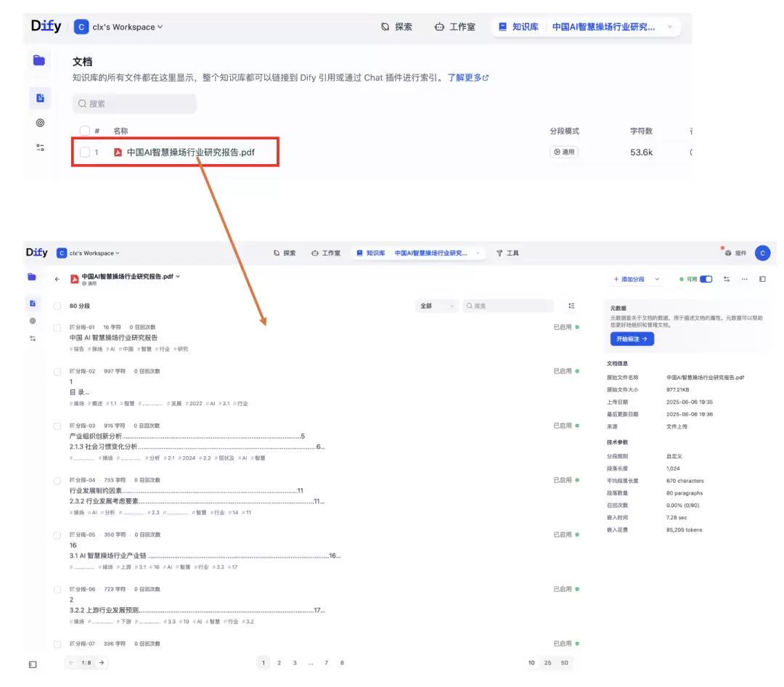Open document settings sliders icon near toggle
The width and height of the screenshot is (784, 687).
[727, 279]
